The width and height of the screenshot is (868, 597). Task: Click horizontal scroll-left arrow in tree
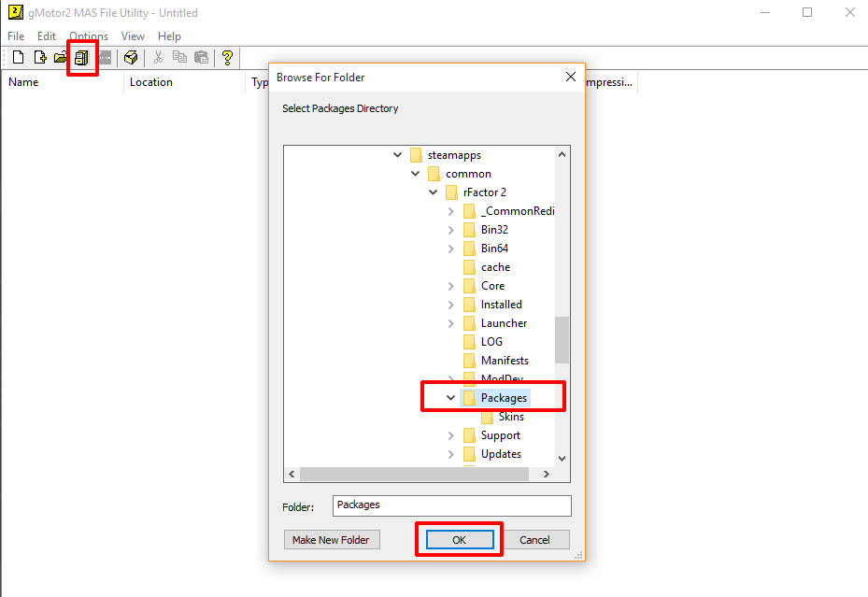point(292,475)
